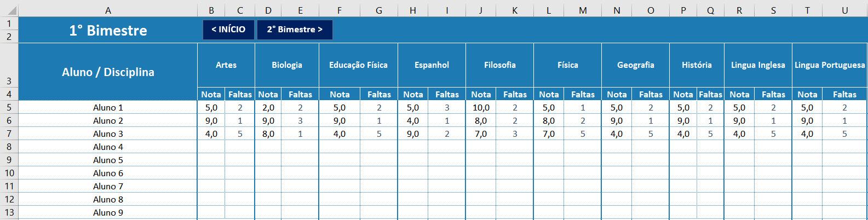Select the Aluno 1 name cell
Image resolution: width=868 pixels, height=220 pixels.
(108, 107)
